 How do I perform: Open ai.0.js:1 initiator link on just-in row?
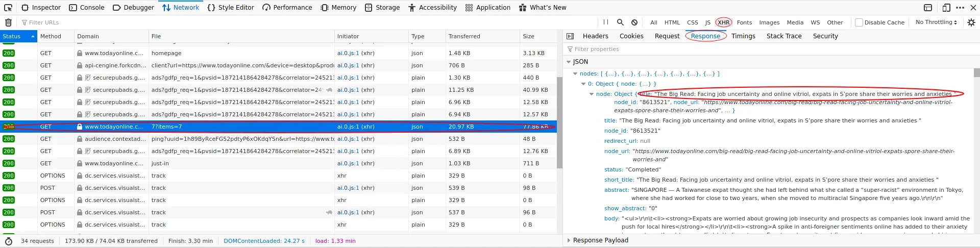pos(348,163)
